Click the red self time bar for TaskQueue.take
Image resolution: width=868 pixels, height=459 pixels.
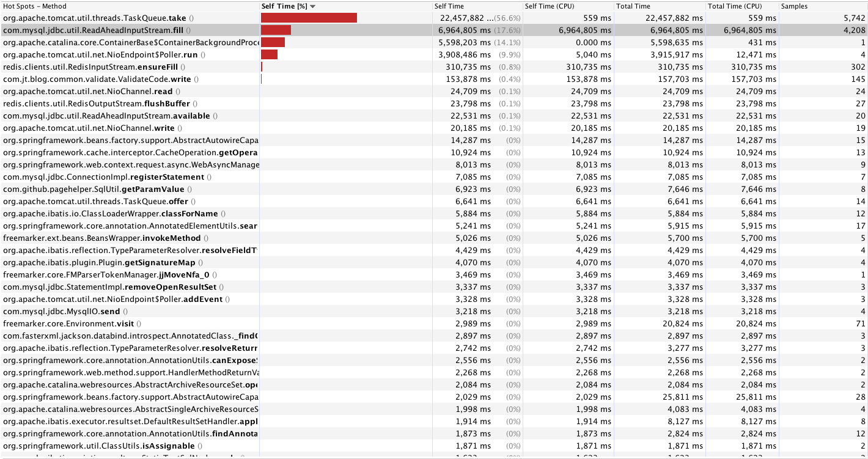point(309,18)
